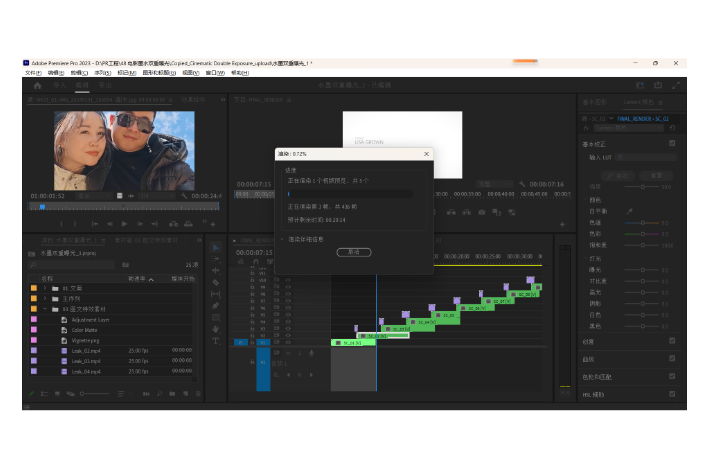This screenshot has height=450, width=720.
Task: Switch Project panel to list view
Action: pyautogui.click(x=45, y=394)
